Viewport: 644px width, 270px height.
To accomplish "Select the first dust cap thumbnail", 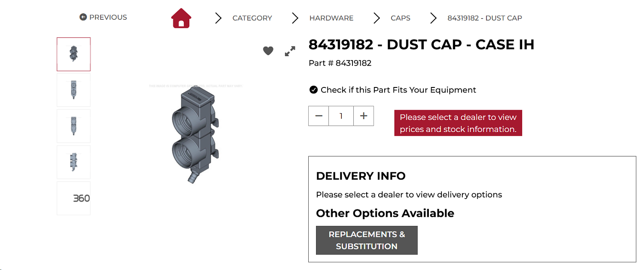I will pyautogui.click(x=74, y=54).
